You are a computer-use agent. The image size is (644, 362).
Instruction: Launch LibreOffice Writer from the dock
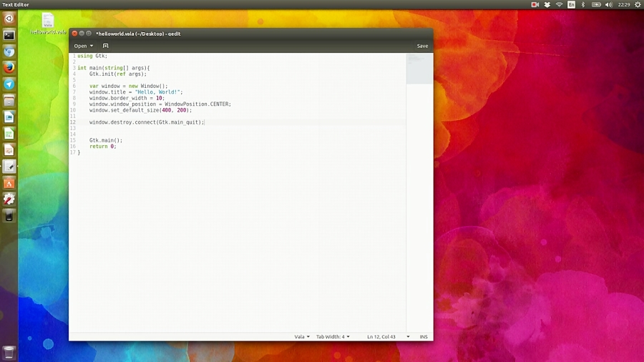tap(9, 117)
